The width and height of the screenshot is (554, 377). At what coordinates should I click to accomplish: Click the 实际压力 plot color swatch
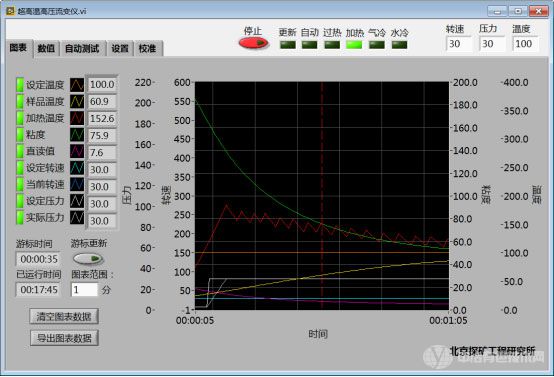[x=77, y=218]
